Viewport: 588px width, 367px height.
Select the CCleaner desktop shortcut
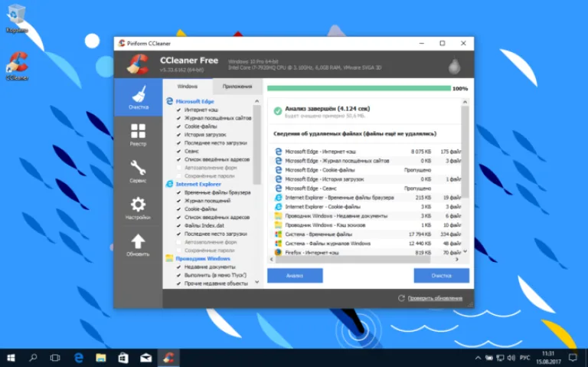(x=17, y=66)
